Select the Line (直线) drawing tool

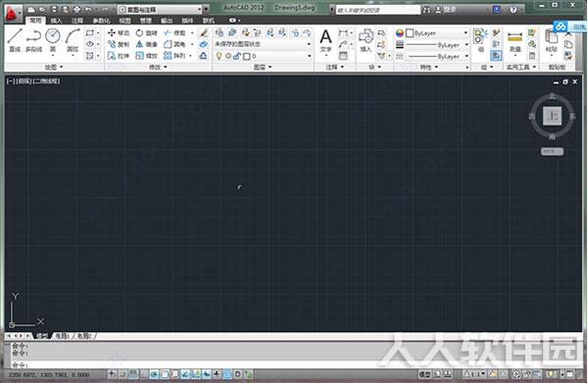click(x=15, y=40)
